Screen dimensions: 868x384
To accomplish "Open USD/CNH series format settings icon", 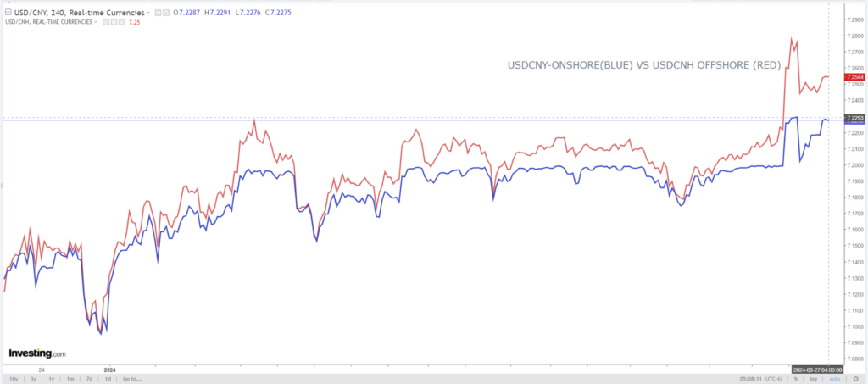I will 115,22.
